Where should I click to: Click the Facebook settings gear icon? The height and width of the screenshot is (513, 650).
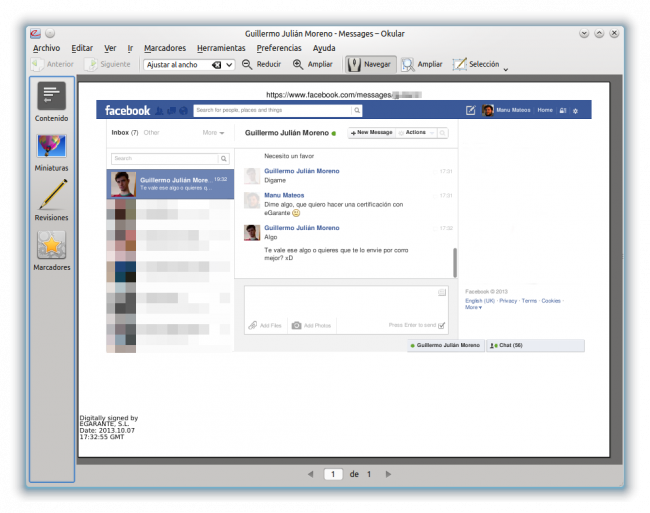click(x=575, y=111)
